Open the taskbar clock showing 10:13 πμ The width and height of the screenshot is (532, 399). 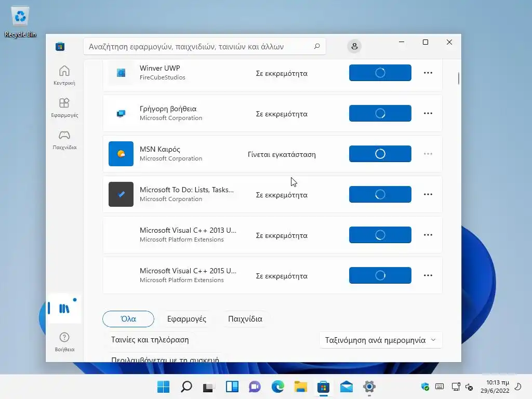pos(495,387)
